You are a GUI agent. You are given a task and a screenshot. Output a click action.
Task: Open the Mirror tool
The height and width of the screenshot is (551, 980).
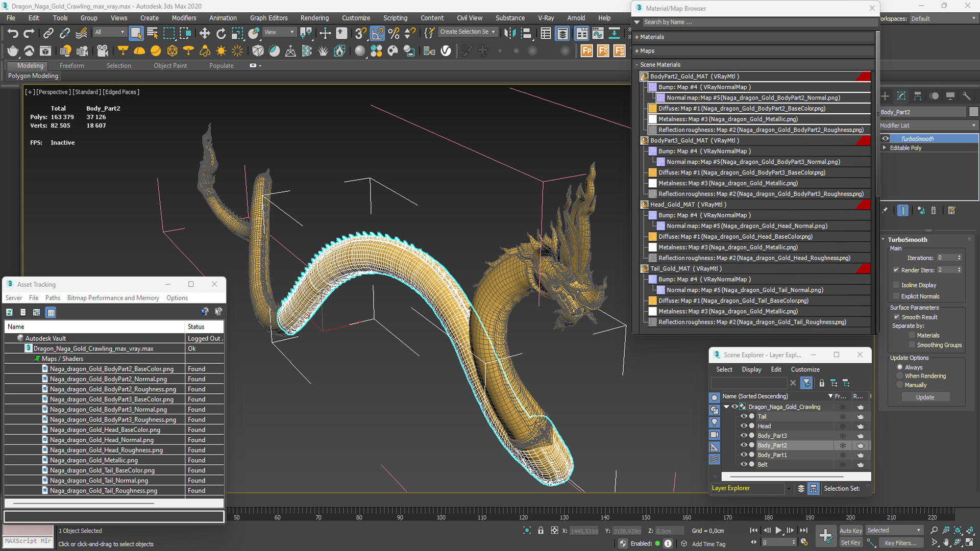509,34
